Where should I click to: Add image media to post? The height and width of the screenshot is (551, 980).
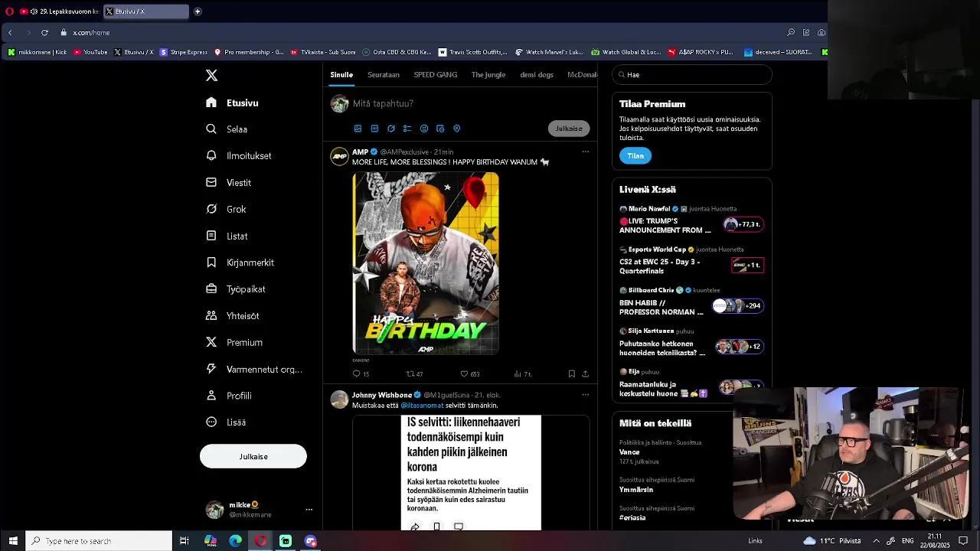click(x=358, y=129)
